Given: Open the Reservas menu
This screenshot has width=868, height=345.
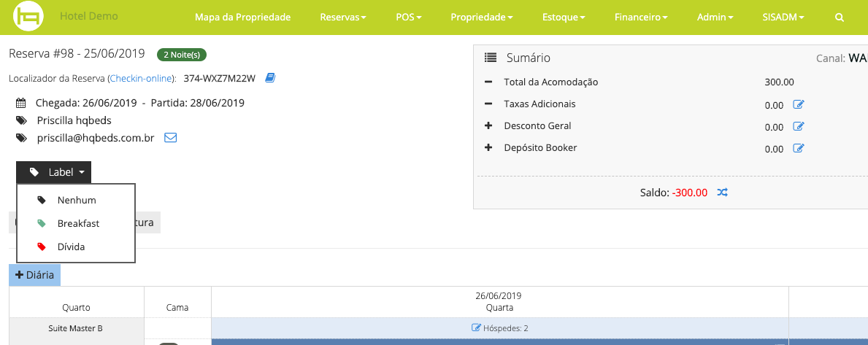Looking at the screenshot, I should [342, 17].
